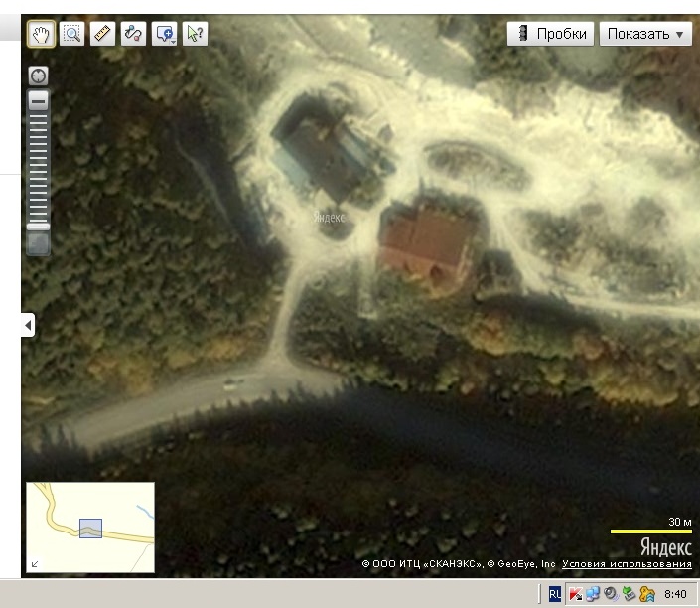Open the Условия использования link

tap(627, 564)
